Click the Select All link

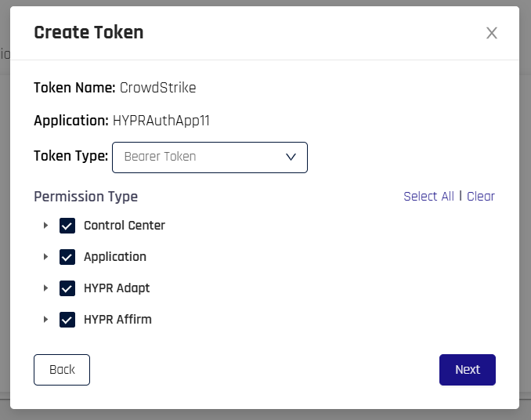point(428,197)
